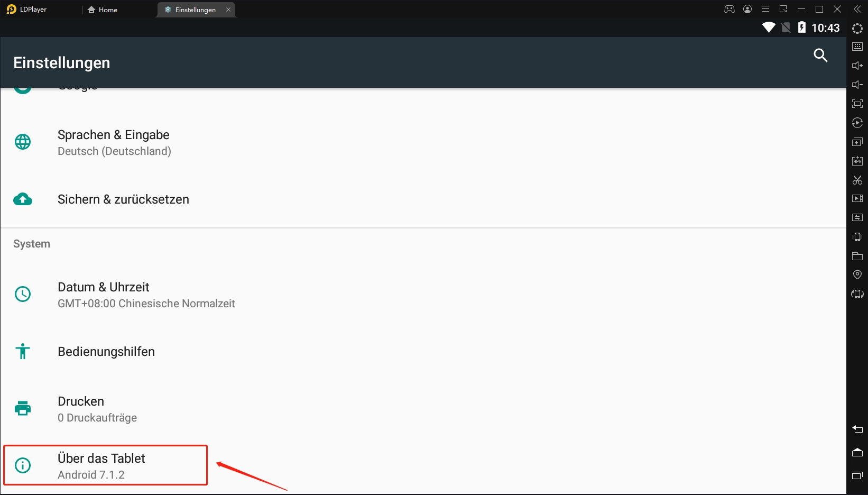
Task: Click the cloud backup icon
Action: 23,199
